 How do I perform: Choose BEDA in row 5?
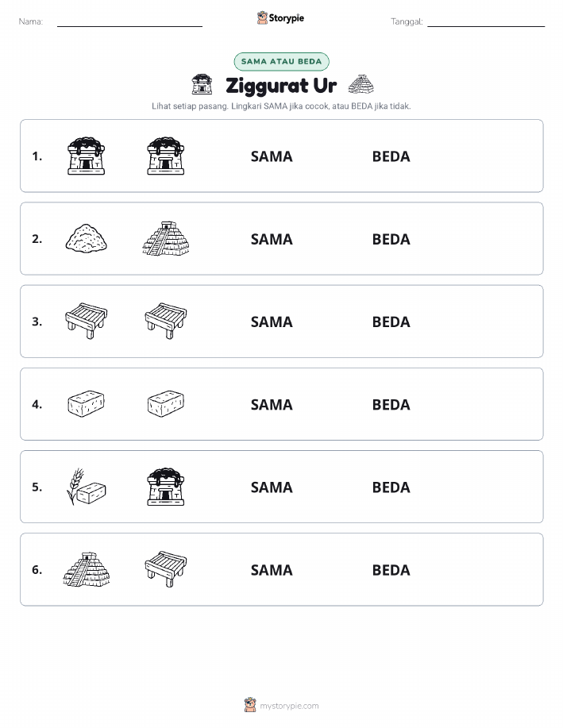pyautogui.click(x=391, y=487)
